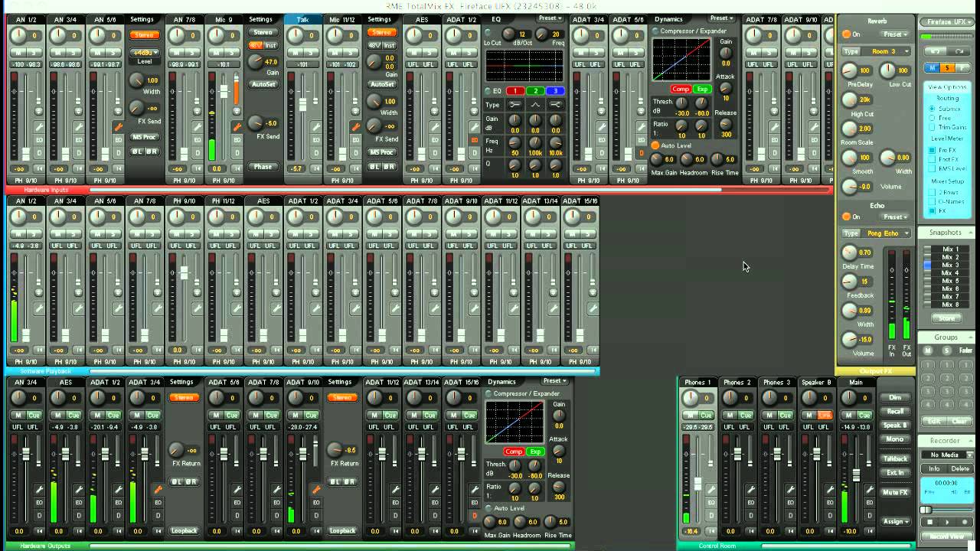980x551 pixels.
Task: Check Post FX level meter option
Action: click(932, 159)
